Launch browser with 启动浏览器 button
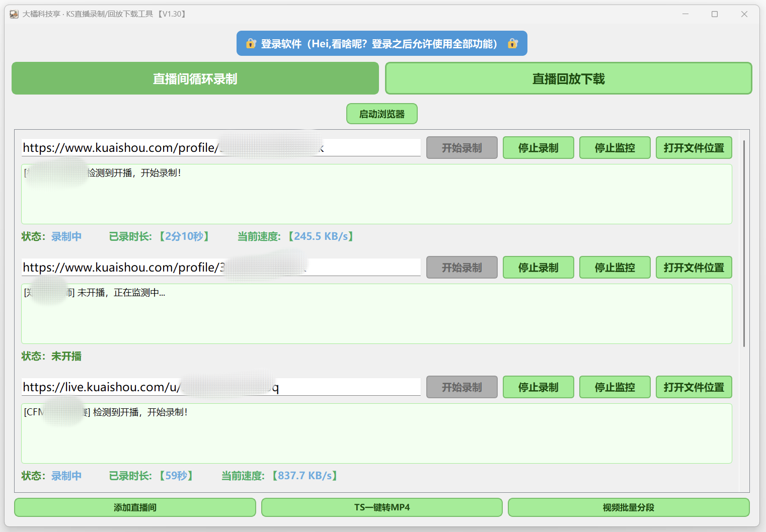This screenshot has height=532, width=766. pyautogui.click(x=382, y=114)
